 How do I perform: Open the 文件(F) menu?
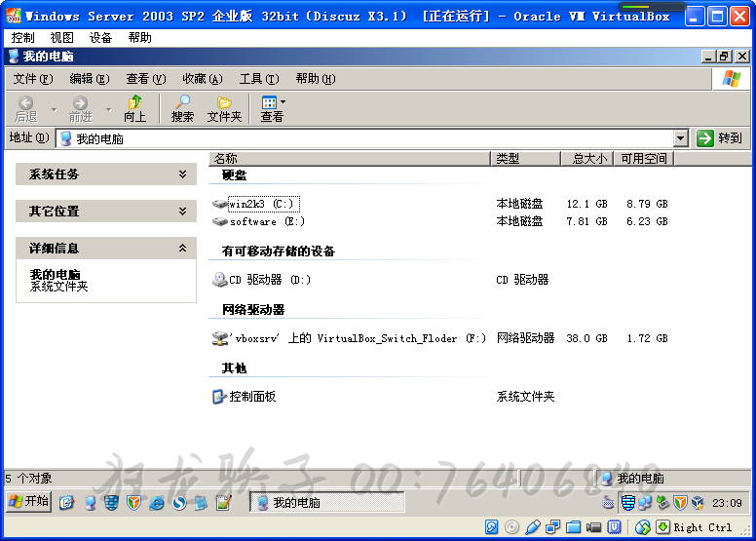pyautogui.click(x=33, y=79)
